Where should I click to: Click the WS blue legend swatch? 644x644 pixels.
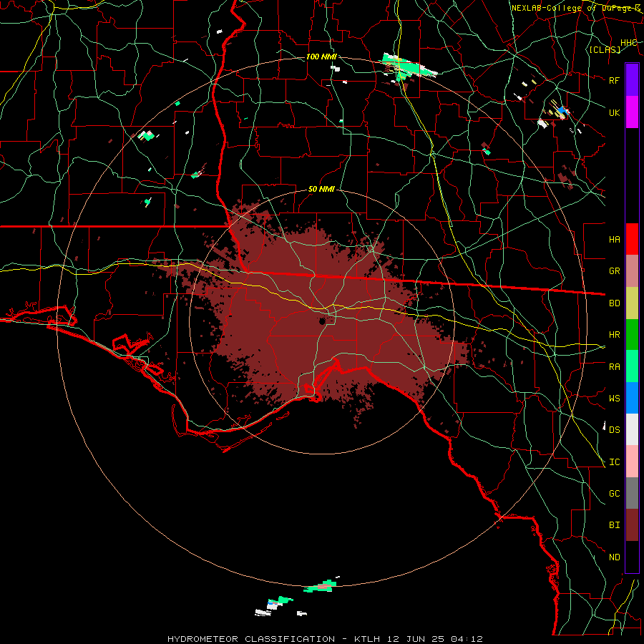pos(632,398)
